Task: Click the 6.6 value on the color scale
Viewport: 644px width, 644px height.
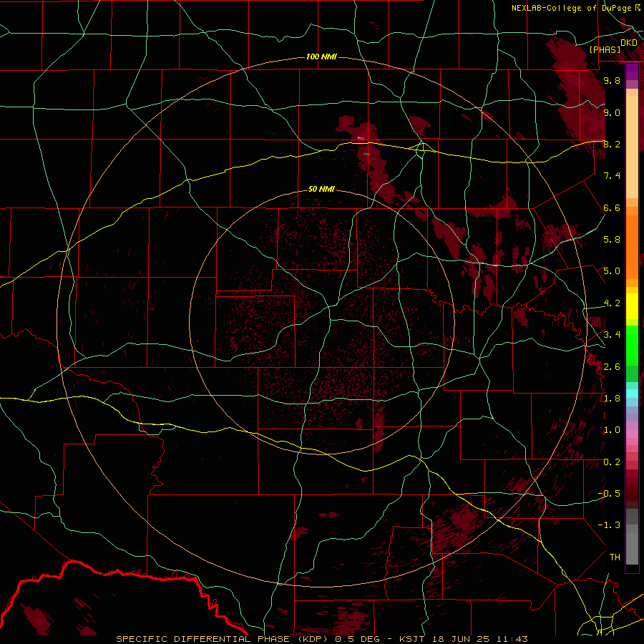Action: point(612,208)
